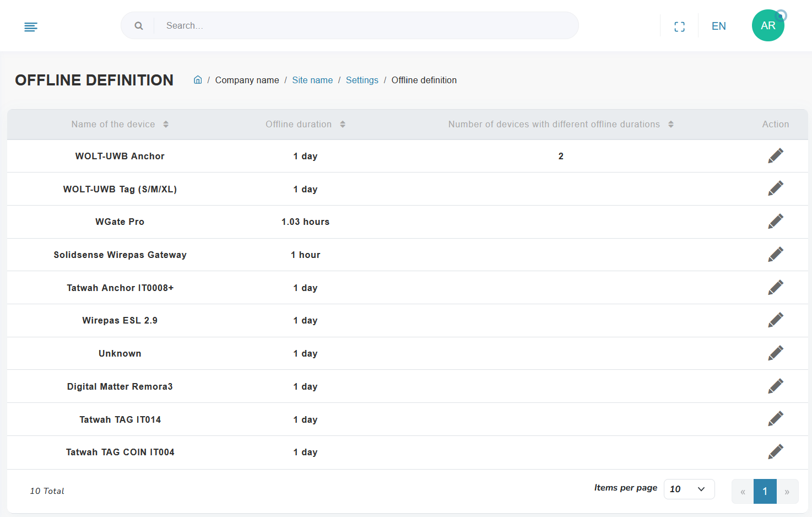Click the Tatwah TAG IT014 name
Screen dimensions: 812x517
(120, 419)
